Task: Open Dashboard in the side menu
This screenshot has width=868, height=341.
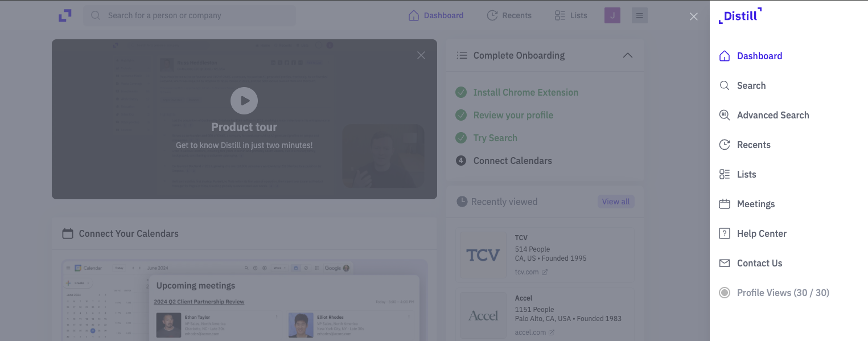Action: click(759, 56)
